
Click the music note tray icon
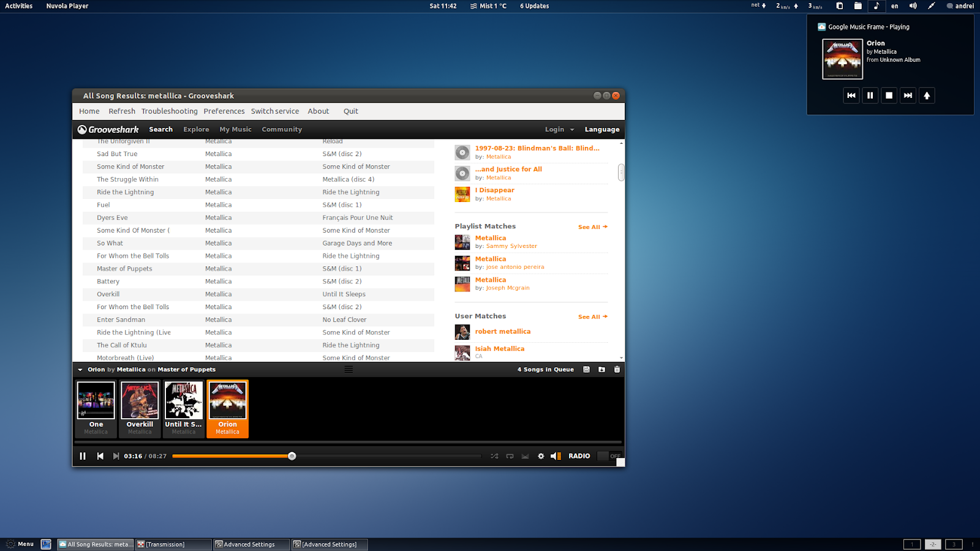click(876, 6)
